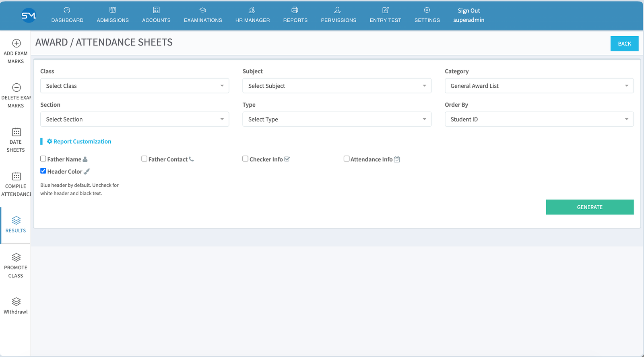This screenshot has width=644, height=357.
Task: Open the Examinations graduation cap icon
Action: coord(203,10)
